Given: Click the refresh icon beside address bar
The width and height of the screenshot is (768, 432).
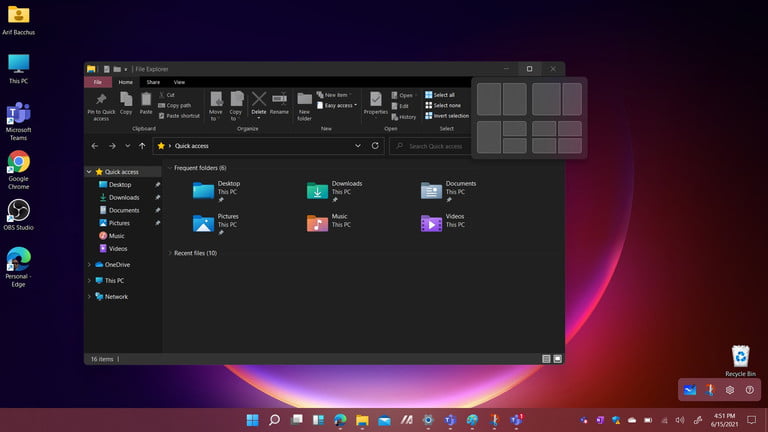Looking at the screenshot, I should (375, 146).
